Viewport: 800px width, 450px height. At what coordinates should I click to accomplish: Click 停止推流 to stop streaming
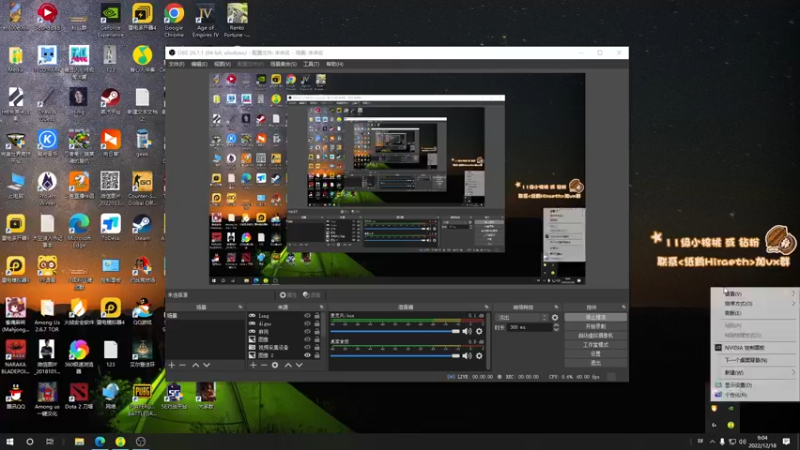595,317
